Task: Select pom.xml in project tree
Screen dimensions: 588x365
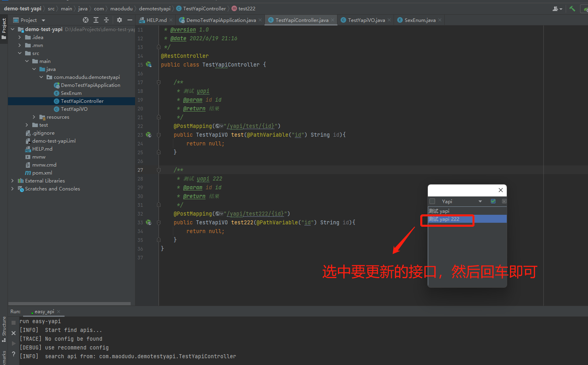Action: tap(42, 173)
